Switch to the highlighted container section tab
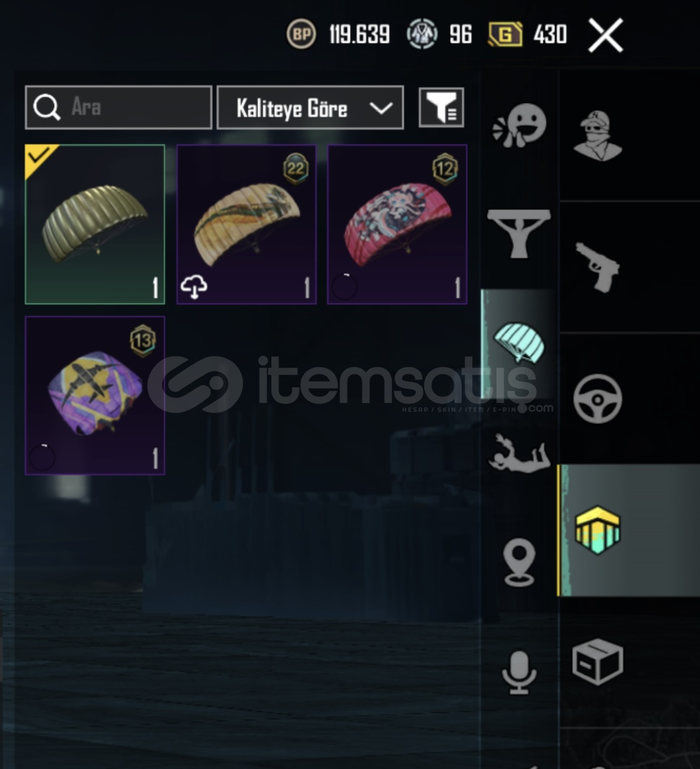Screen dimensions: 700x769 coord(597,530)
